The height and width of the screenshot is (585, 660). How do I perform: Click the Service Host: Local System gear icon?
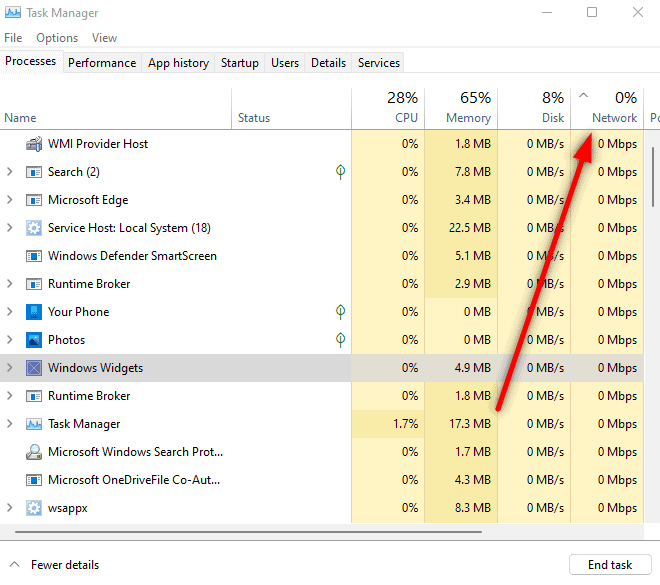point(34,228)
